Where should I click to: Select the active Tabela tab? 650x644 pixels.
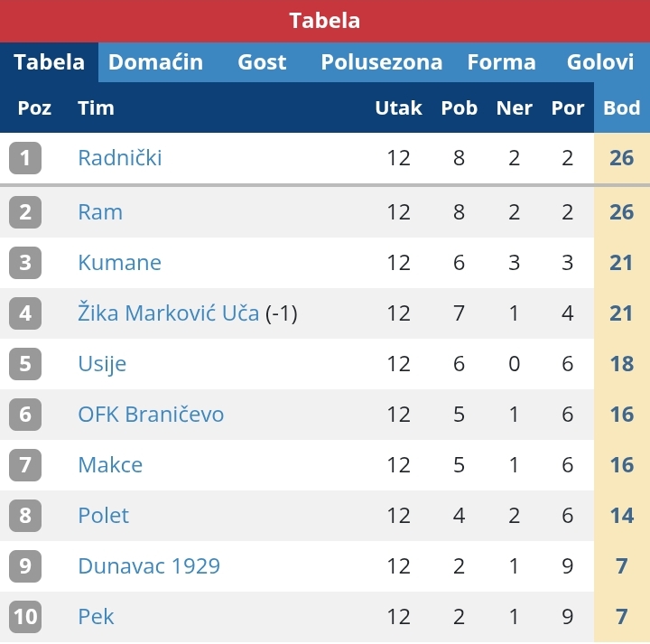click(x=49, y=62)
